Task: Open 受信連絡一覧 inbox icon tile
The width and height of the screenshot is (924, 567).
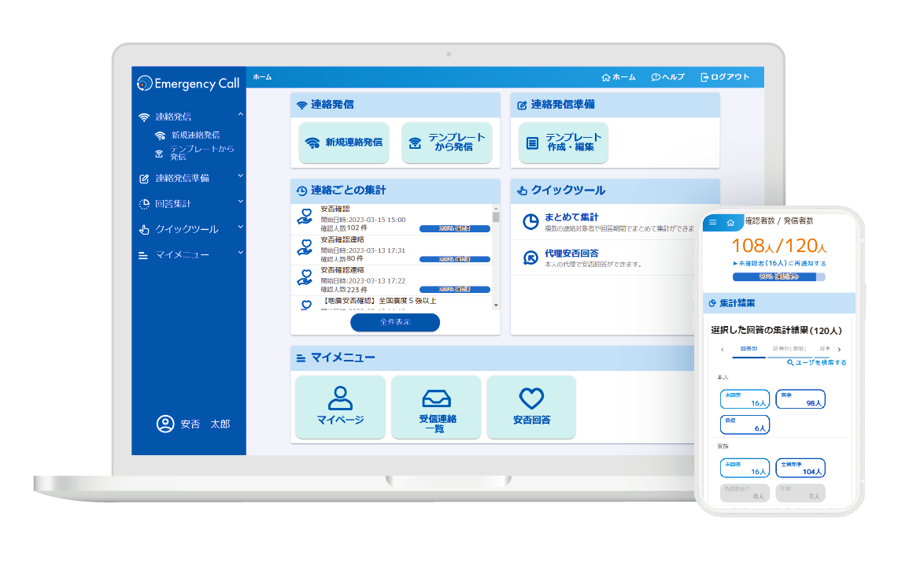Action: (436, 406)
